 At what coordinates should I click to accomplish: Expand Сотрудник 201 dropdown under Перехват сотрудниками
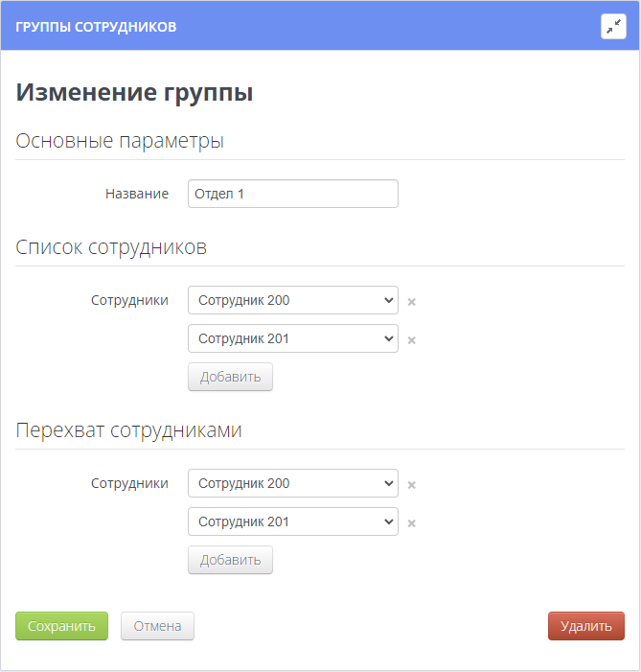pos(292,521)
